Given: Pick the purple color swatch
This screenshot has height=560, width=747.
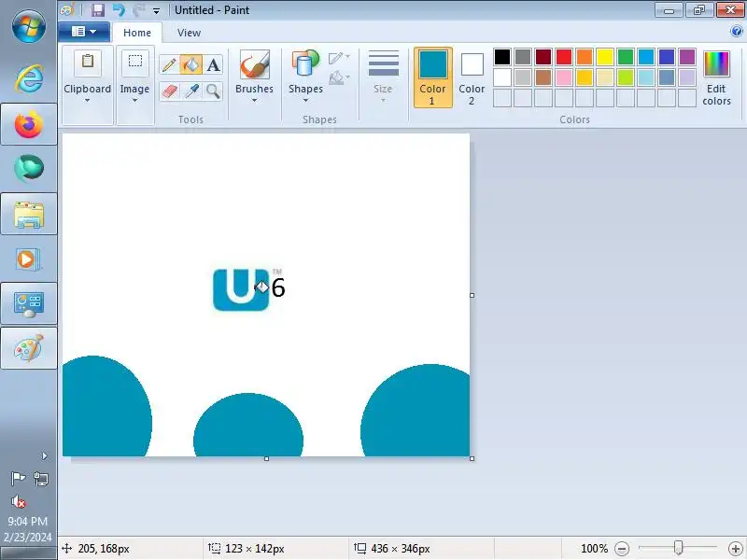Looking at the screenshot, I should pyautogui.click(x=687, y=57).
